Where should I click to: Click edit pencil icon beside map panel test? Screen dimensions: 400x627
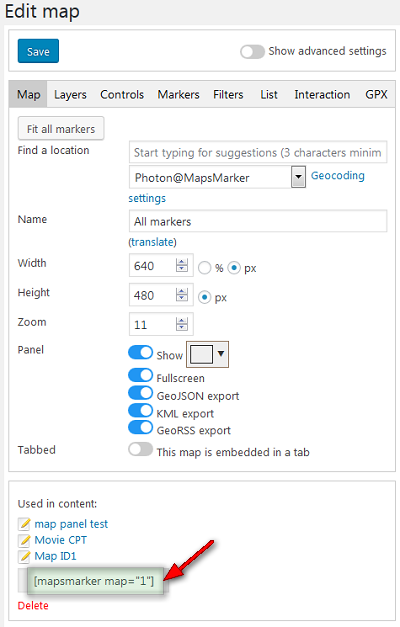(24, 523)
